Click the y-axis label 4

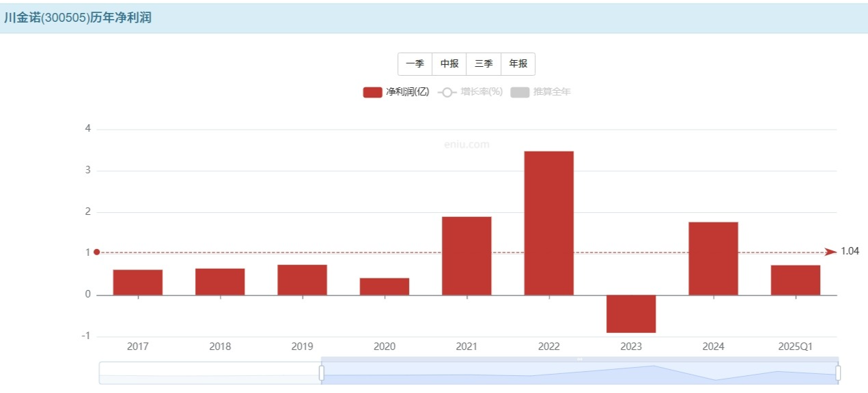click(x=88, y=129)
